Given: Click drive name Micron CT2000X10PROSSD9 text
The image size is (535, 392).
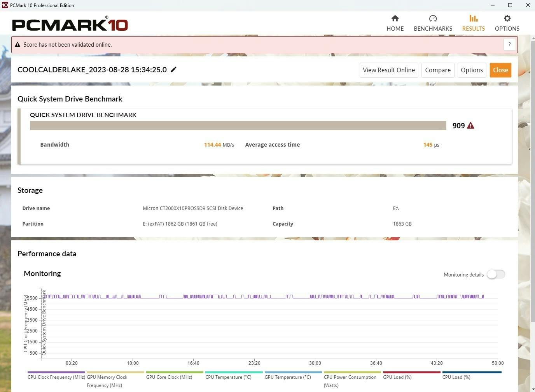Looking at the screenshot, I should click(193, 208).
